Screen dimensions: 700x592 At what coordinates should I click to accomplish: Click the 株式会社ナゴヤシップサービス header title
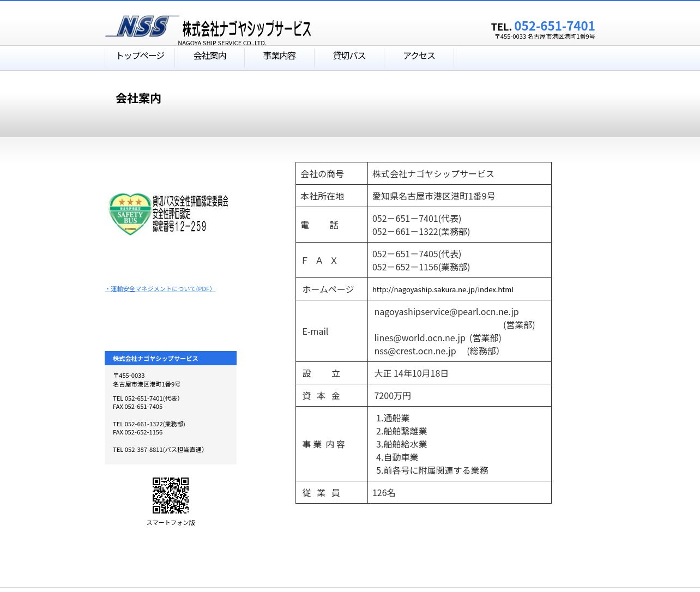click(x=246, y=28)
